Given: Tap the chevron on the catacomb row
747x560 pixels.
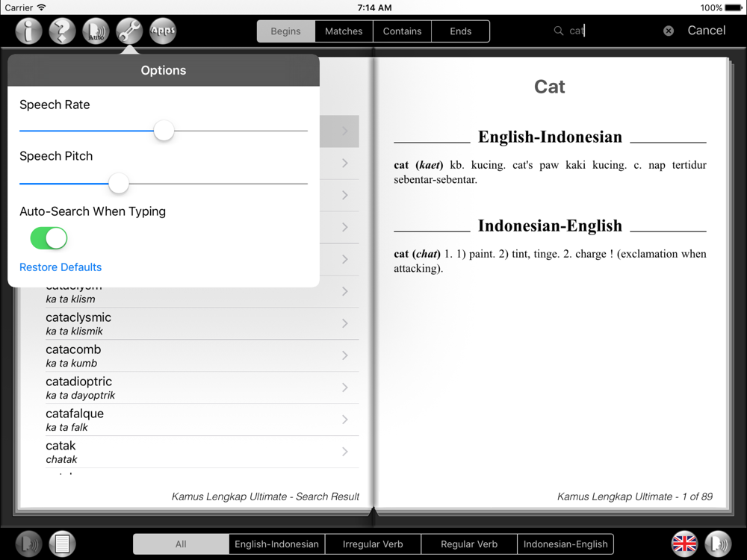Looking at the screenshot, I should (345, 355).
